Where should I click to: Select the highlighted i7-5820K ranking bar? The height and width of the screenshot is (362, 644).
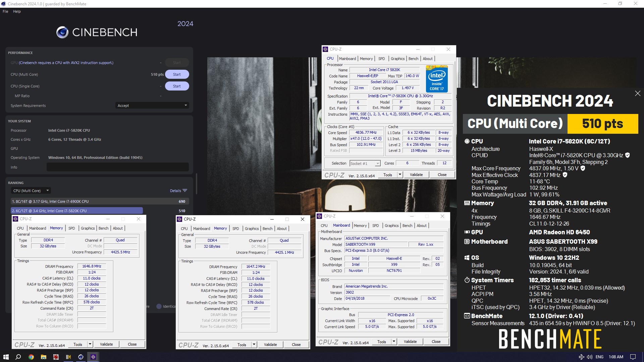tap(77, 211)
